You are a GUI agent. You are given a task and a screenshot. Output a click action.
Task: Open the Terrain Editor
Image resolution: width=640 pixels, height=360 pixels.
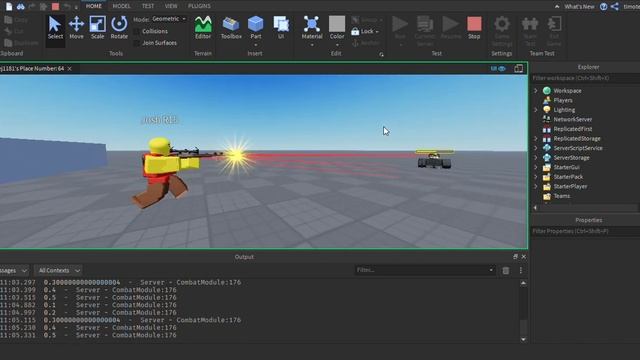pyautogui.click(x=203, y=27)
